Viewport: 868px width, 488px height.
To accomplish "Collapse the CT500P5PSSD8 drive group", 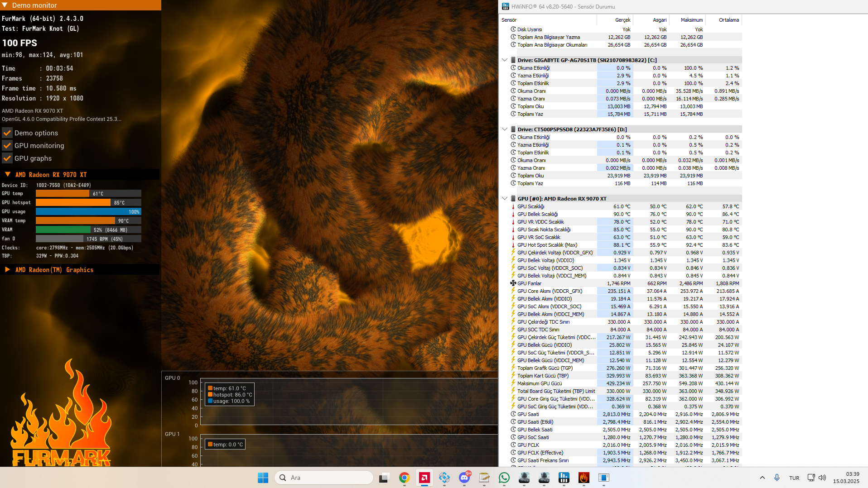I will [x=505, y=129].
